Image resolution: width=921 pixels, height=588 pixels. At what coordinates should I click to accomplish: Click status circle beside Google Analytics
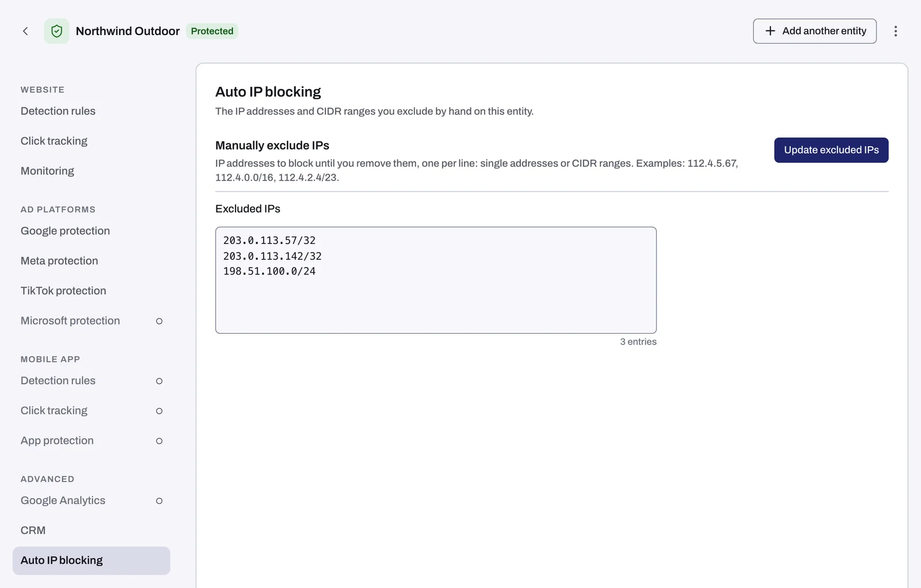159,501
